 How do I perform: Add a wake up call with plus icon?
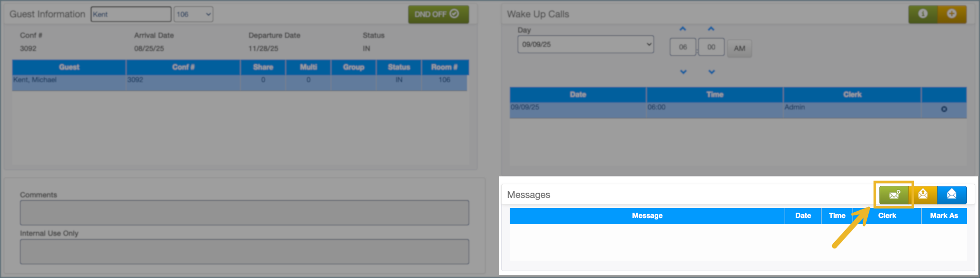click(x=952, y=14)
